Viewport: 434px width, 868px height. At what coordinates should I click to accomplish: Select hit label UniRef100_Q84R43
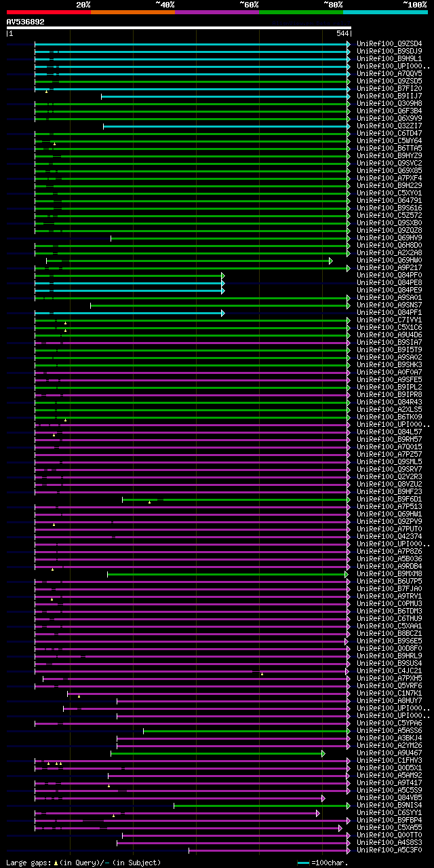[x=389, y=402]
